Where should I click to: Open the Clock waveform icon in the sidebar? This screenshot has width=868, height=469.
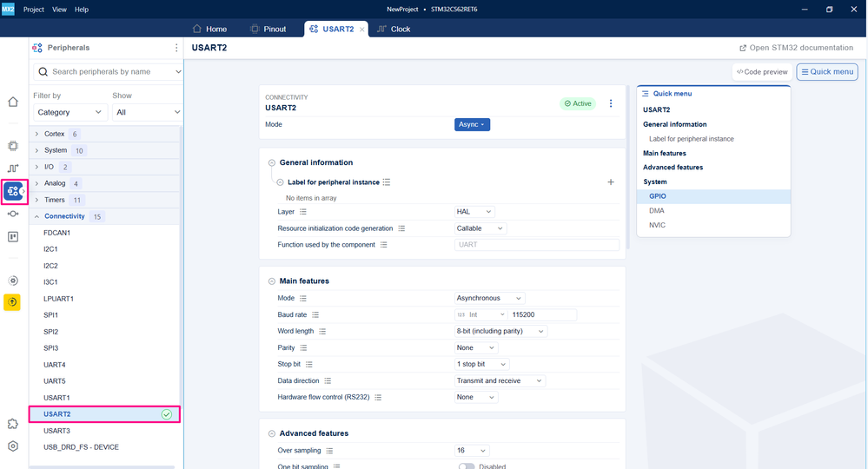point(13,168)
